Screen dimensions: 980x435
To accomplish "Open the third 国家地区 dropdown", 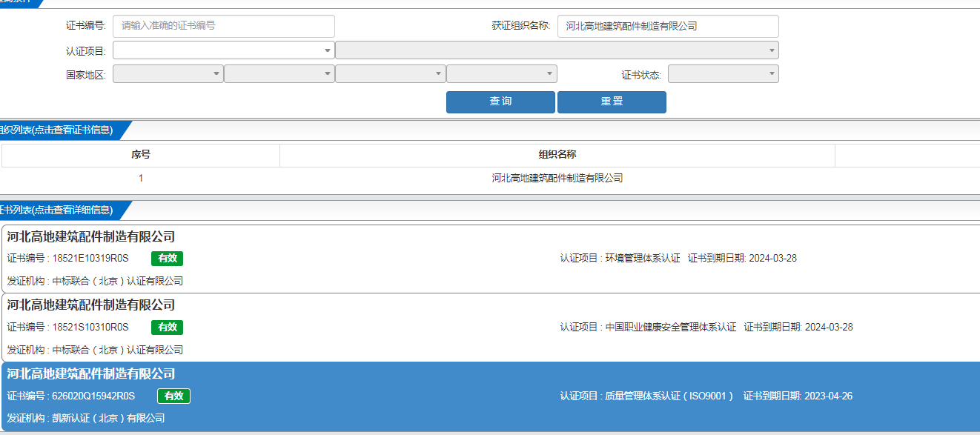I will (391, 74).
